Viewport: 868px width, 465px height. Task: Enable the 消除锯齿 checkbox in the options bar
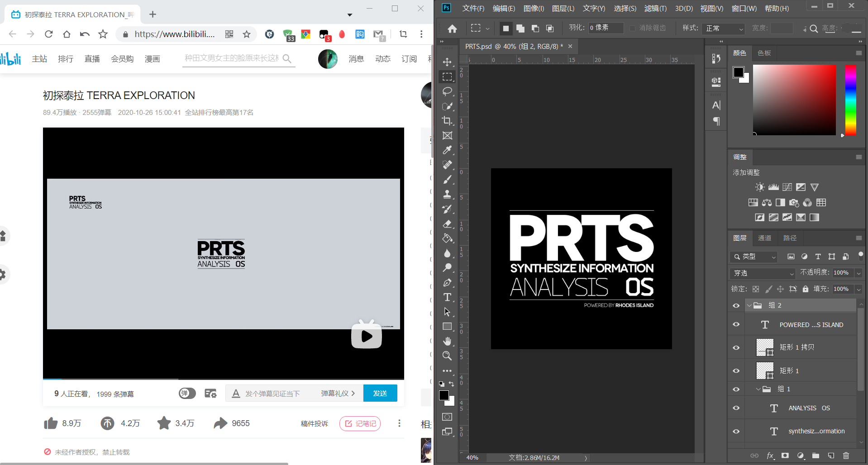pos(633,28)
